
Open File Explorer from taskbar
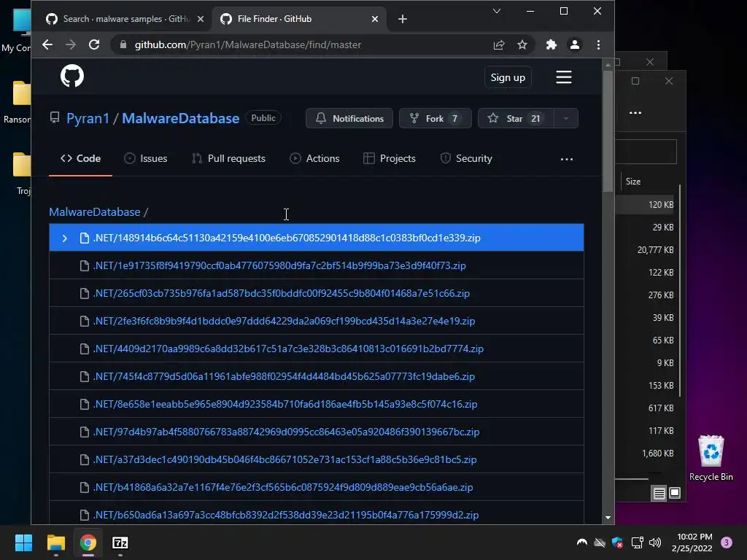[55, 542]
